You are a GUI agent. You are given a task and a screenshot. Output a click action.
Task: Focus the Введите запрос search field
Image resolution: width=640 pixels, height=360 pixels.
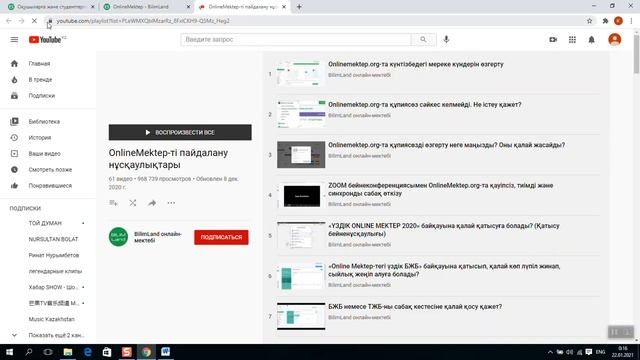[x=296, y=40]
